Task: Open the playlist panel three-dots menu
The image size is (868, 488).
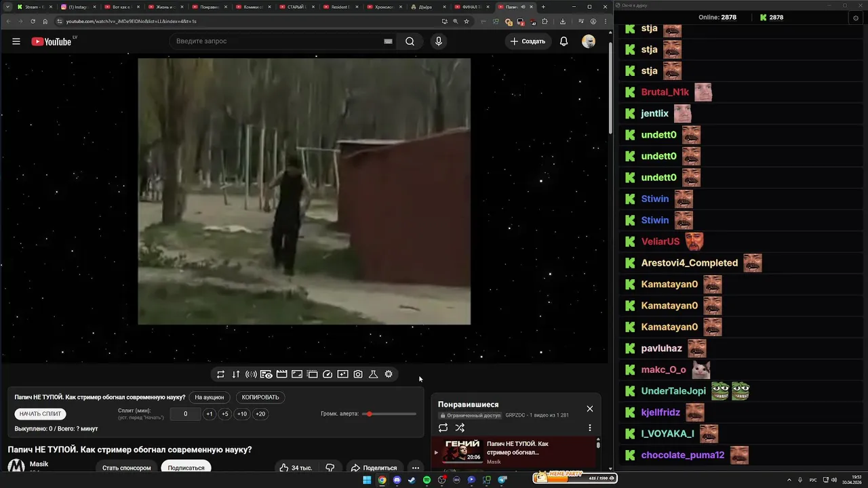Action: click(x=590, y=428)
